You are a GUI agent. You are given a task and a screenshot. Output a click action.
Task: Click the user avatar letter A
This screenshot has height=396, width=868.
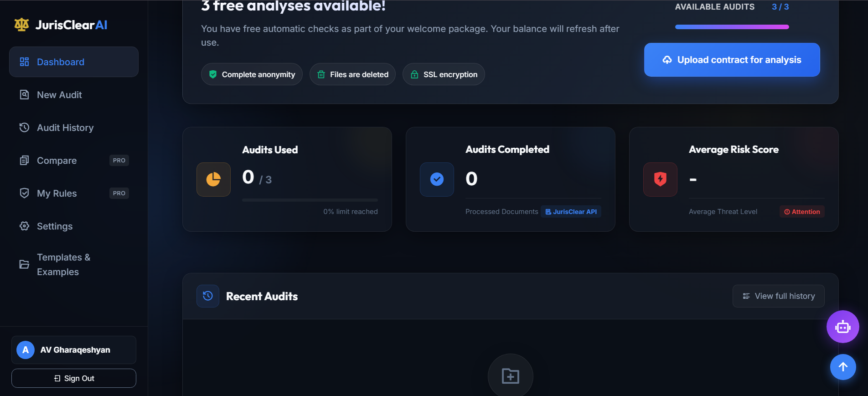[26, 350]
